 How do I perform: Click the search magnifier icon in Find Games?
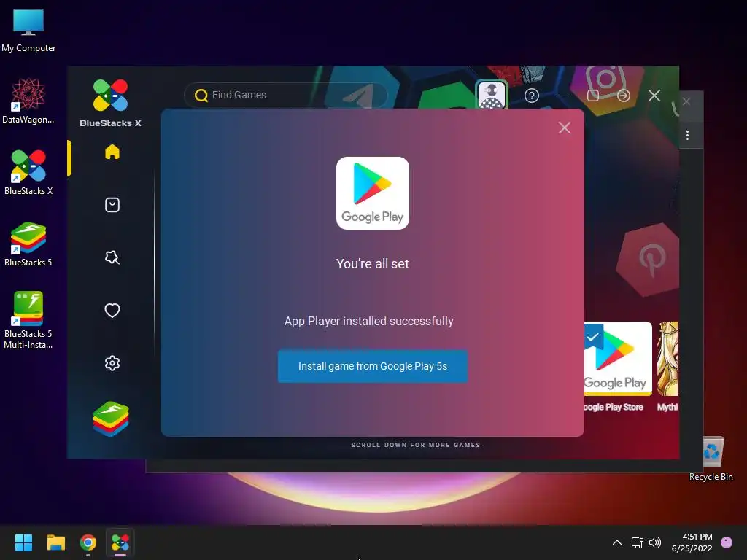(201, 96)
